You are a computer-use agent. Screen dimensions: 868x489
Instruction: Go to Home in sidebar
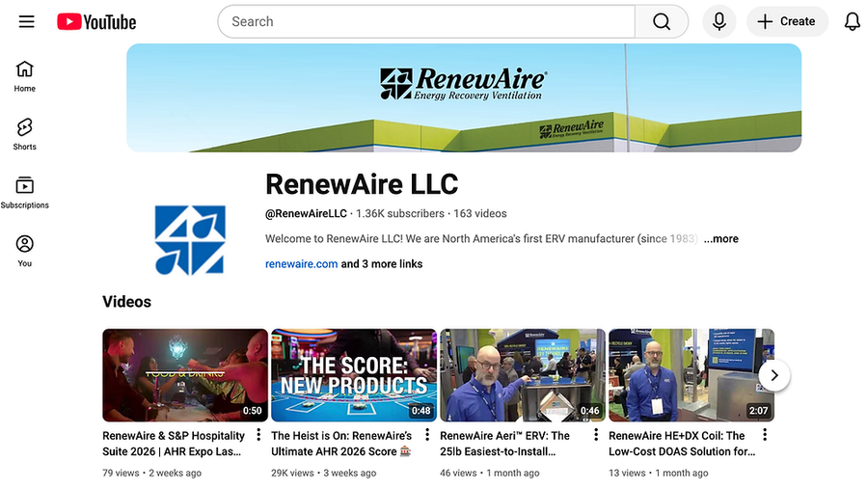pyautogui.click(x=24, y=76)
